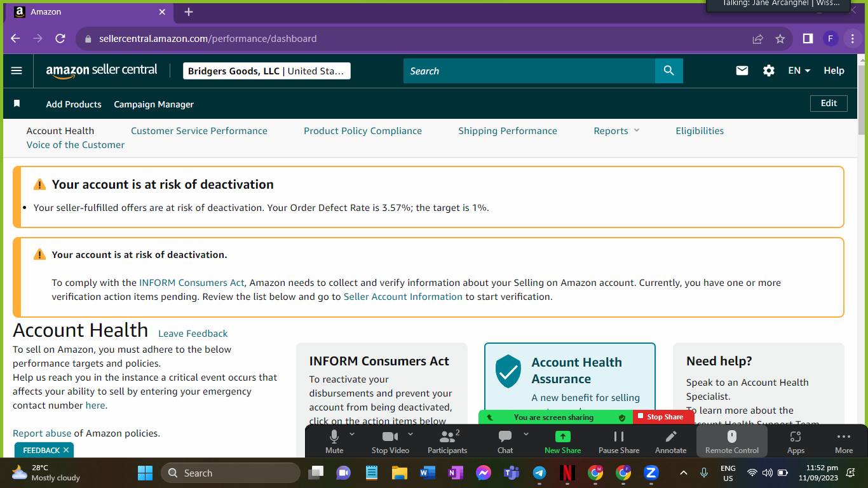This screenshot has width=868, height=488.
Task: Open File Explorer from the taskbar
Action: 399,473
